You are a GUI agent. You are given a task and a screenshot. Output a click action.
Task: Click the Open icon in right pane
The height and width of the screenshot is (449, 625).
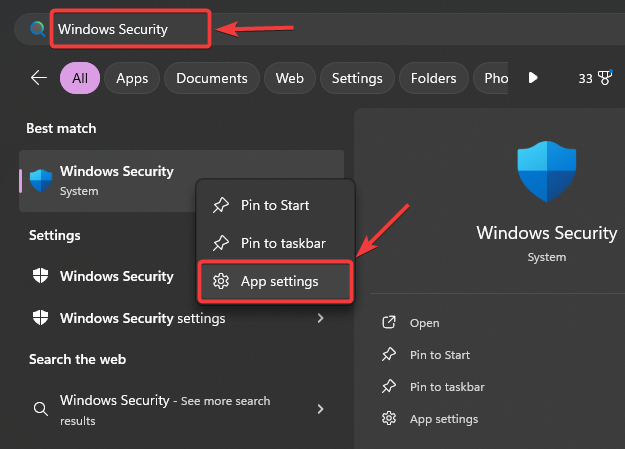click(x=388, y=323)
